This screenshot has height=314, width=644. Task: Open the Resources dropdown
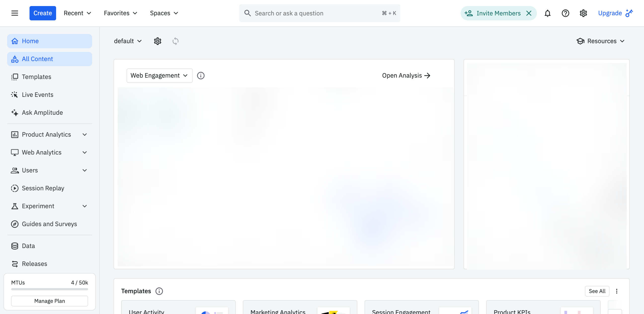(600, 41)
